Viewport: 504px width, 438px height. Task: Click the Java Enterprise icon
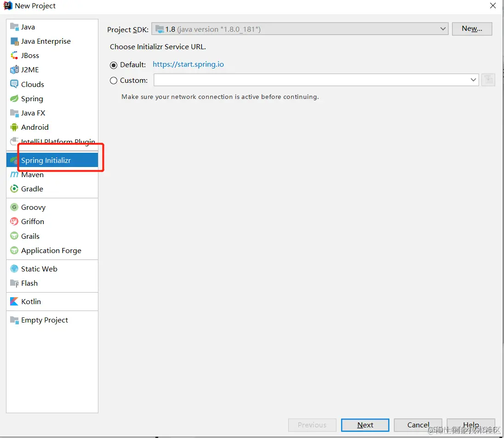14,41
